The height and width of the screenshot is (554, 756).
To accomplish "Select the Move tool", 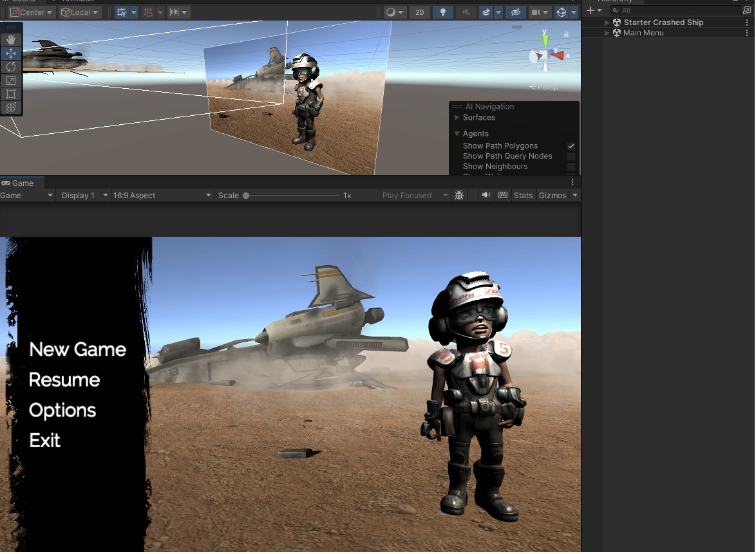I will [10, 53].
